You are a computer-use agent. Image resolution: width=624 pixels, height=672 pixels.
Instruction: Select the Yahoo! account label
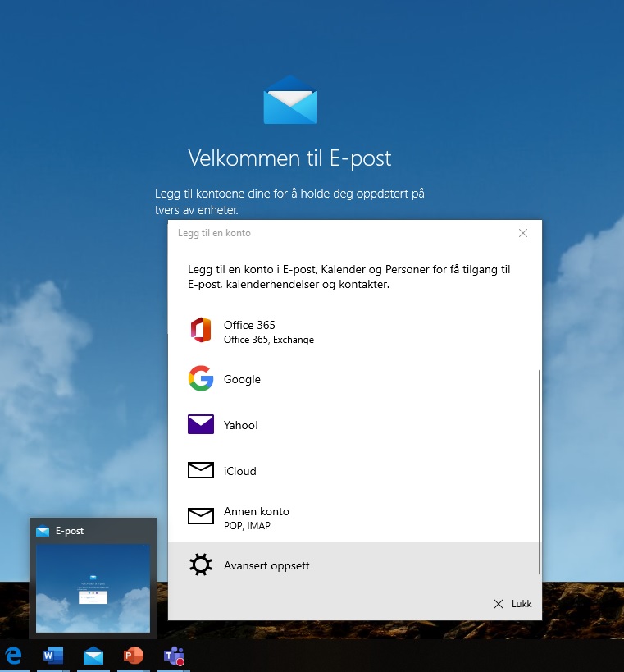(x=241, y=425)
